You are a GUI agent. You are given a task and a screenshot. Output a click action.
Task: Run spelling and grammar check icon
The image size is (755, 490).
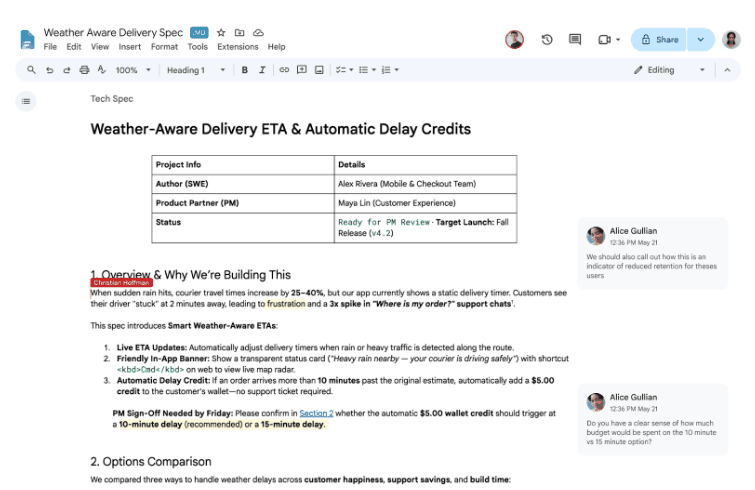pos(102,70)
